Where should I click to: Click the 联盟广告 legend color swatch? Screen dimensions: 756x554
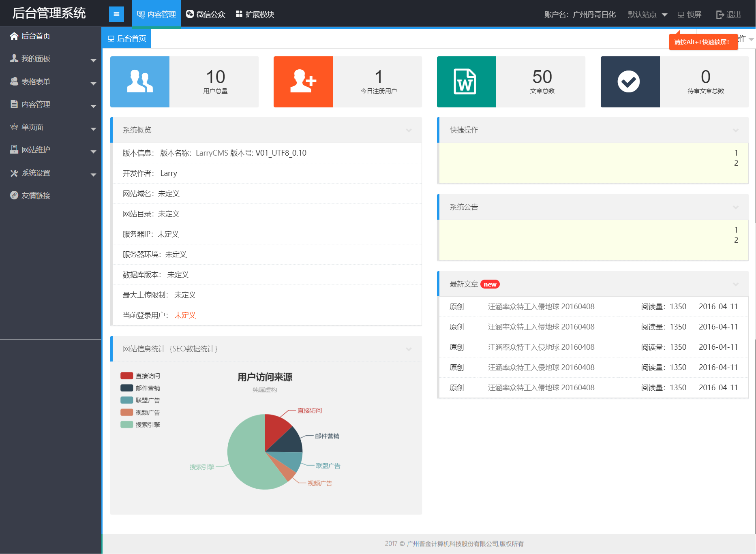[x=127, y=400]
